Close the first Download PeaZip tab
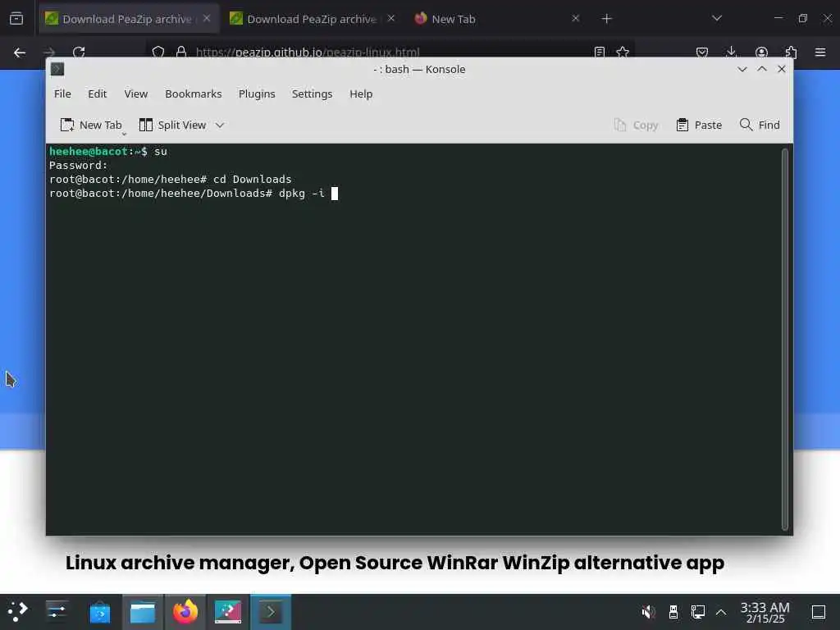Viewport: 840px width, 630px height. coord(206,18)
